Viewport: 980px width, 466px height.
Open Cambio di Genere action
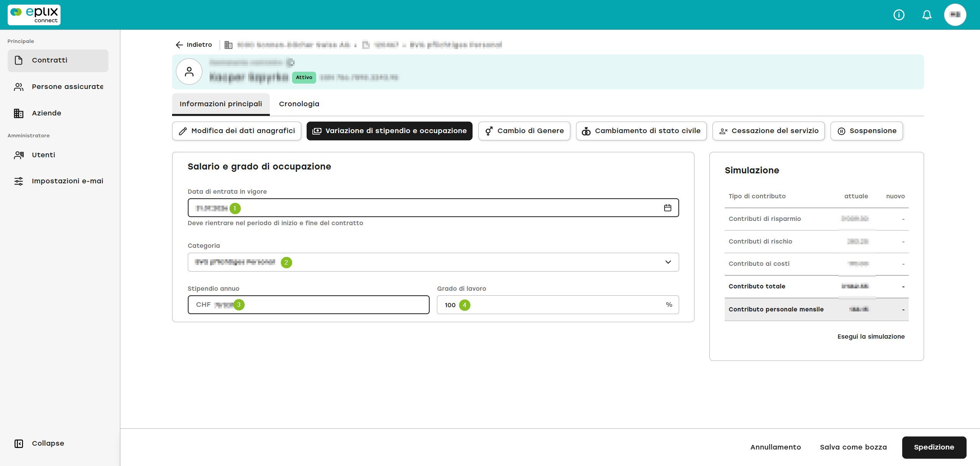tap(524, 131)
